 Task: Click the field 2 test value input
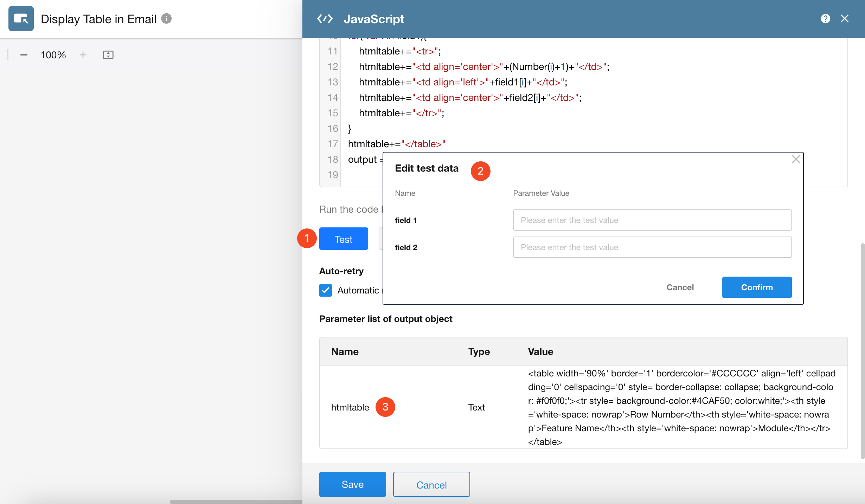click(652, 247)
